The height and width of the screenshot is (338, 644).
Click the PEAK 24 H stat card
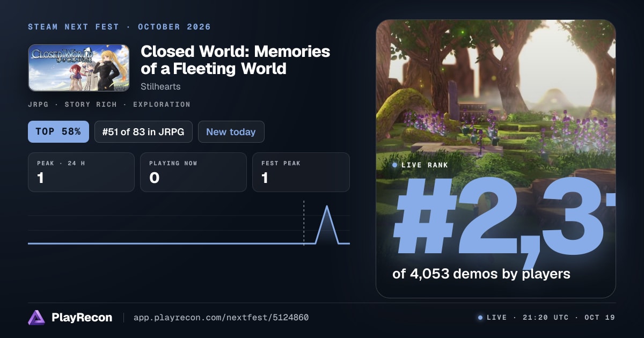point(81,172)
